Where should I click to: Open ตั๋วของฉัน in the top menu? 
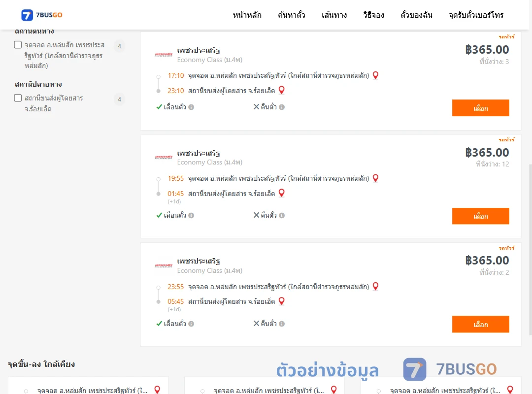[416, 15]
